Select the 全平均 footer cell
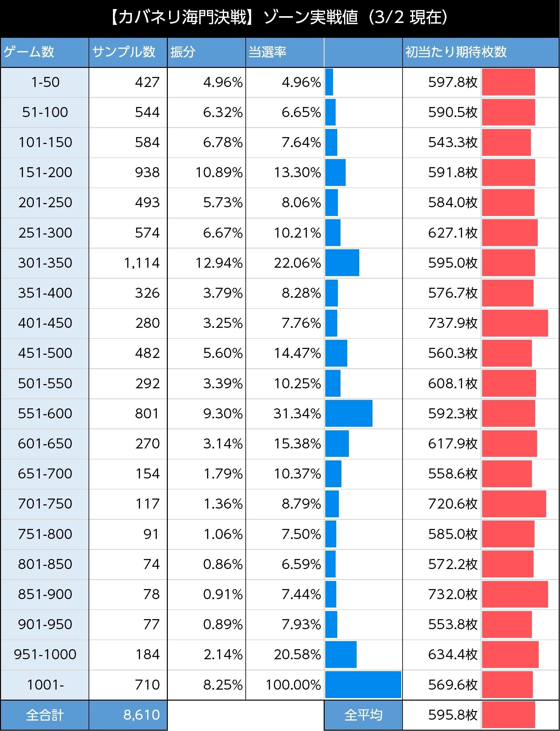 [x=363, y=715]
